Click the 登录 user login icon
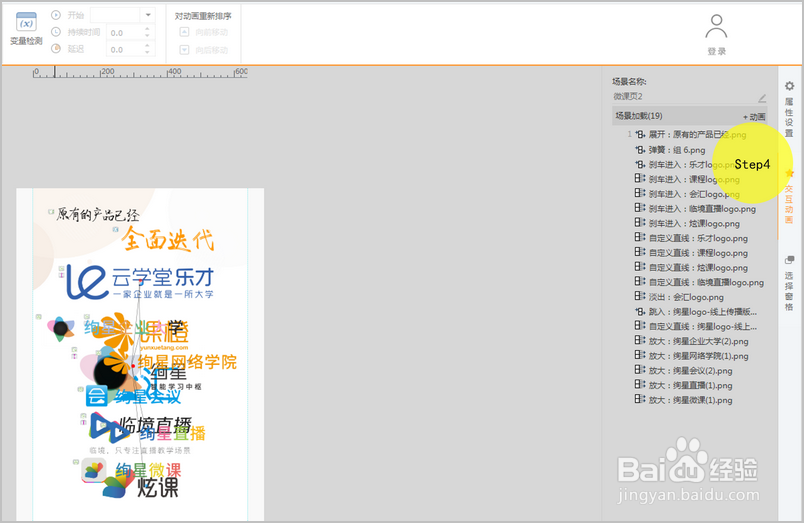Screen dimensions: 804x523 pos(716,34)
